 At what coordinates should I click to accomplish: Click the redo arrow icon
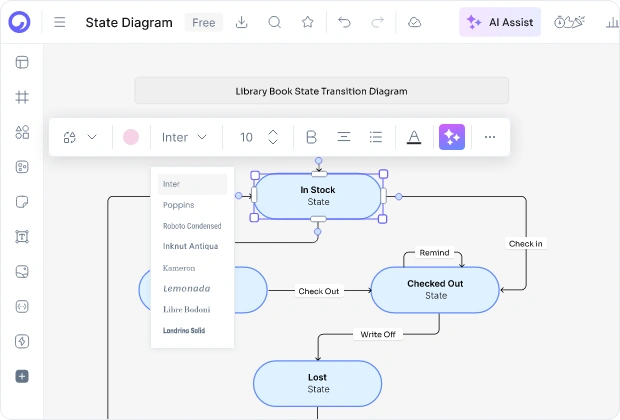(x=378, y=22)
